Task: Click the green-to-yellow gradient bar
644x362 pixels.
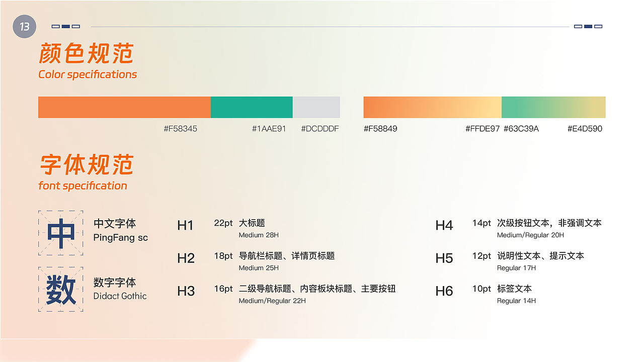Action: click(553, 107)
